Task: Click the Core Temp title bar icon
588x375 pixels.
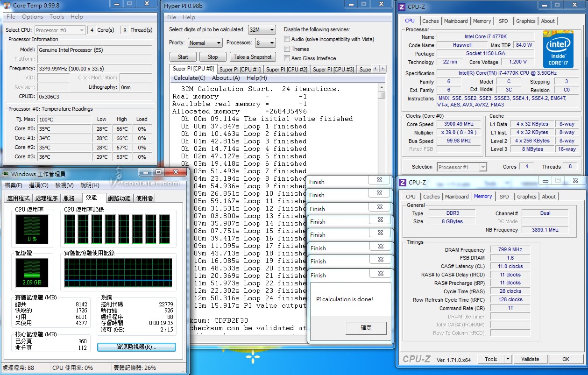Action: (x=7, y=6)
